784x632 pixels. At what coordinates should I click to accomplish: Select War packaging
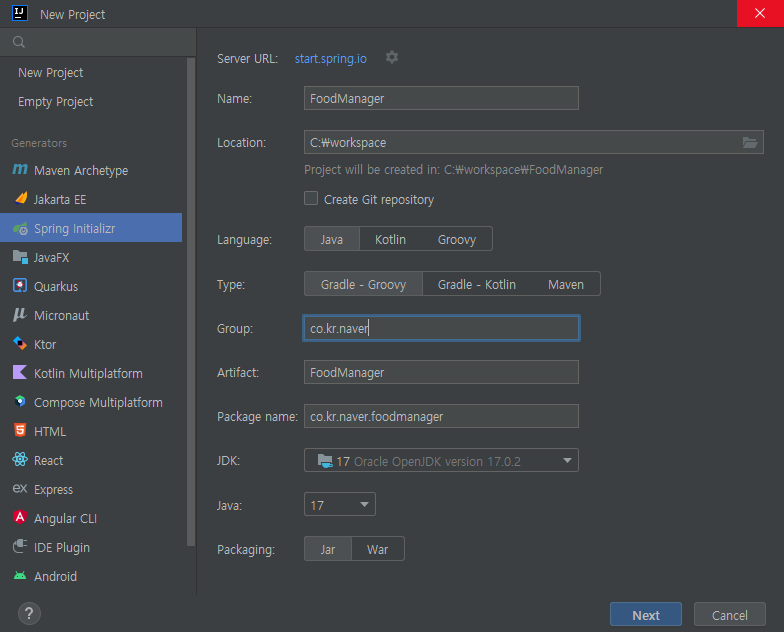coord(378,550)
